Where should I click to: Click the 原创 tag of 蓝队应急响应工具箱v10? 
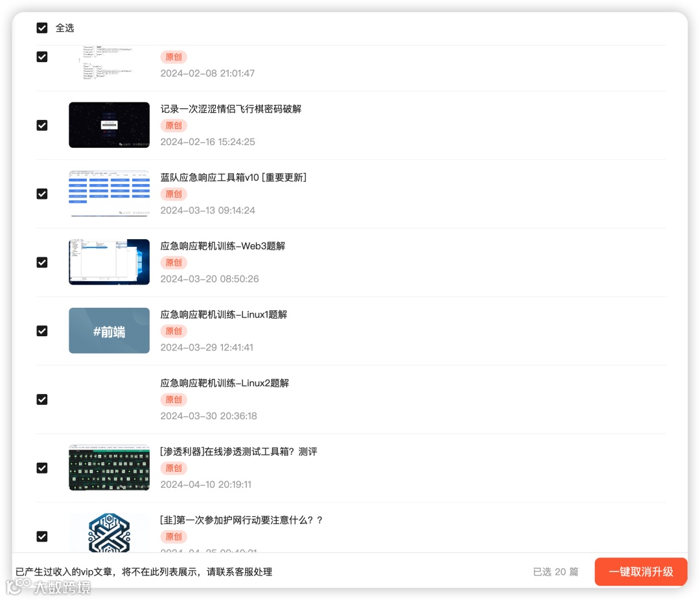click(174, 194)
